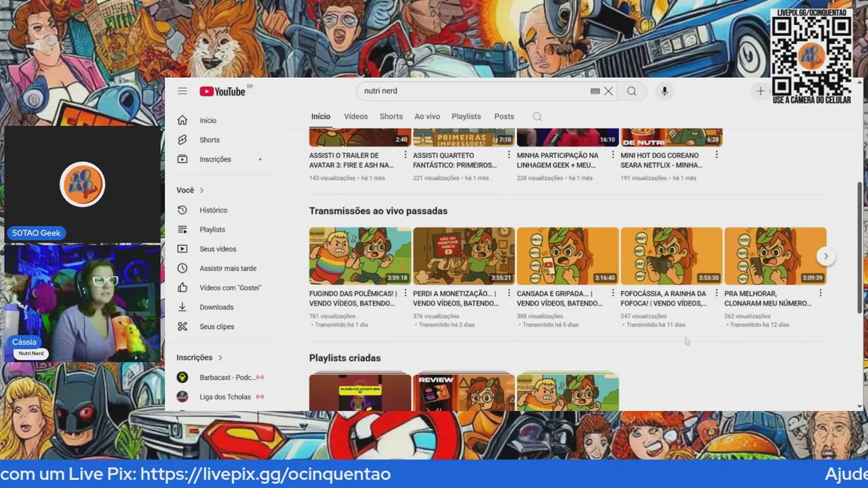Click title 'ASSISTI O TRAILER DE AVATAR 3'

point(351,160)
